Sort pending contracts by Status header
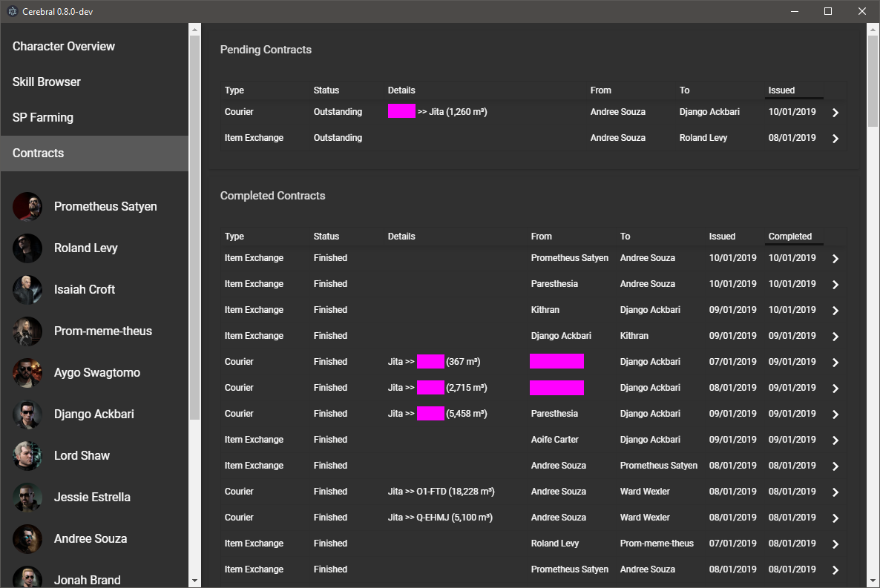880x588 pixels. tap(326, 90)
